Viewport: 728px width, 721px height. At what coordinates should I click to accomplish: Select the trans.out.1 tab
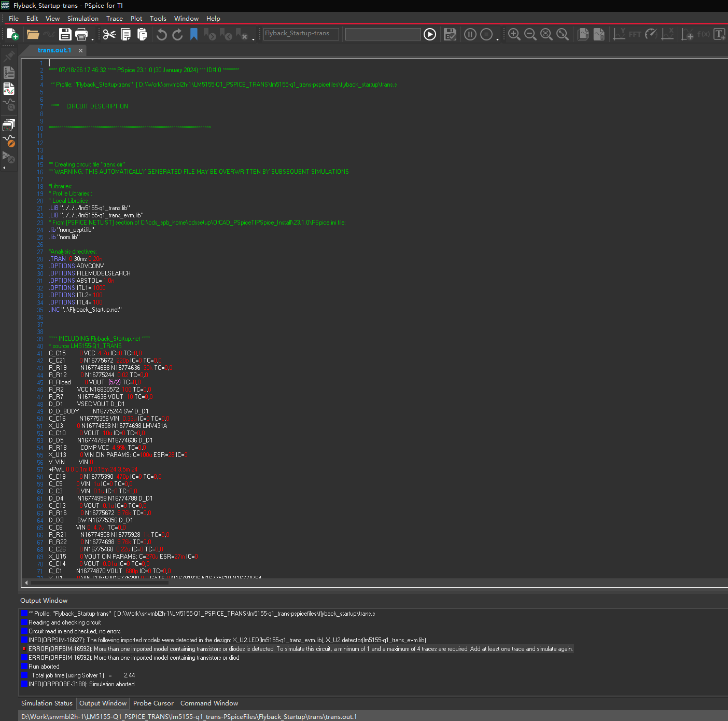54,50
